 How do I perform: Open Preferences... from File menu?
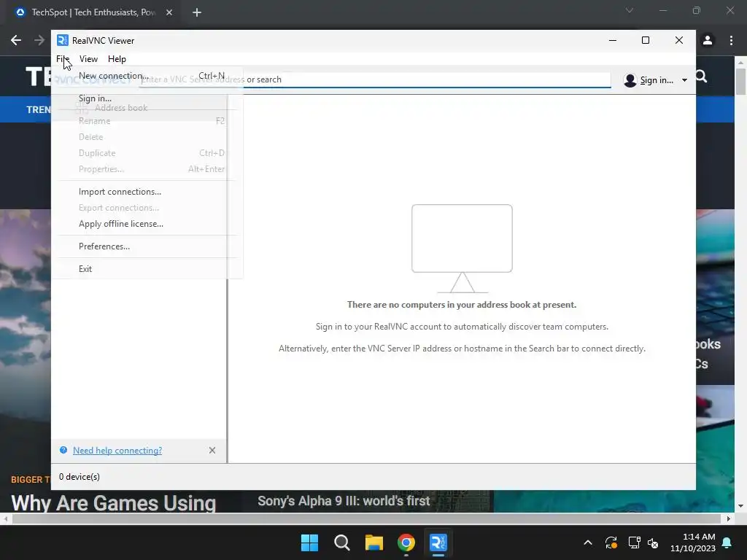(147, 246)
